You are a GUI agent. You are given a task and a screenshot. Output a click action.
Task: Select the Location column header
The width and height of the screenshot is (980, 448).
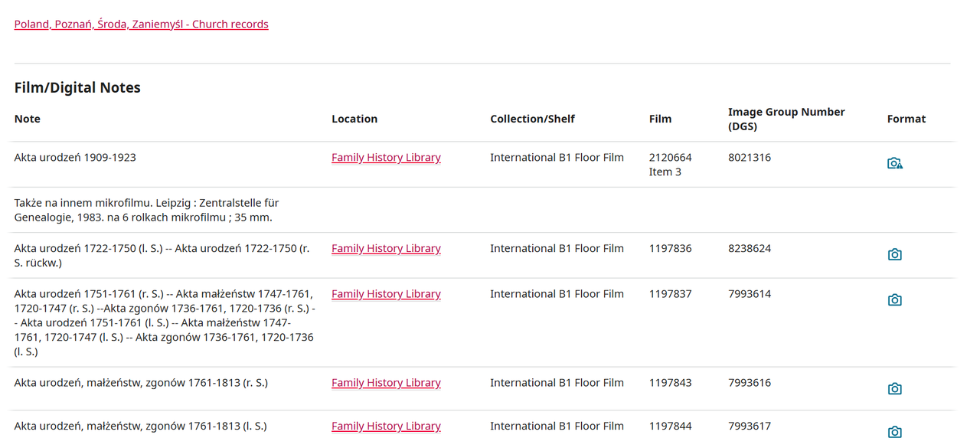354,119
